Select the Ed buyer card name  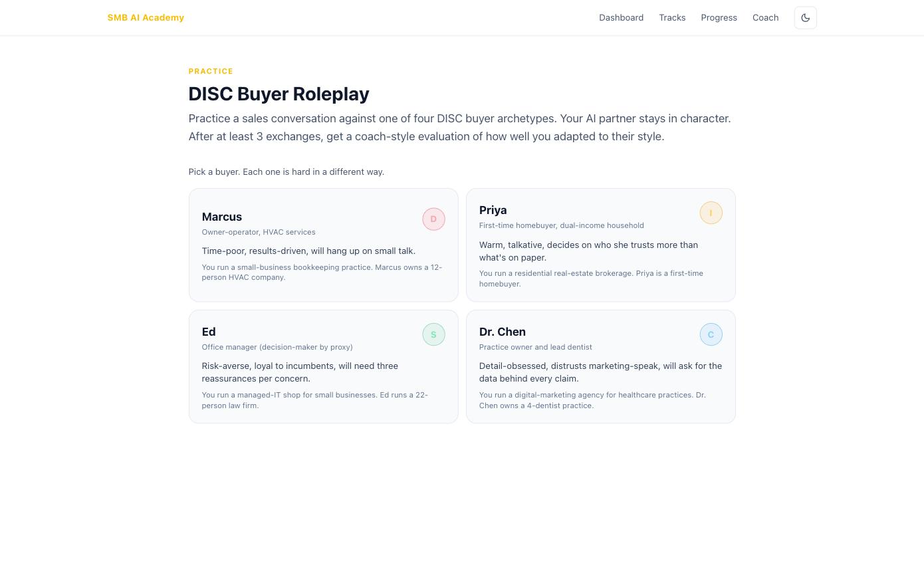[x=209, y=332]
